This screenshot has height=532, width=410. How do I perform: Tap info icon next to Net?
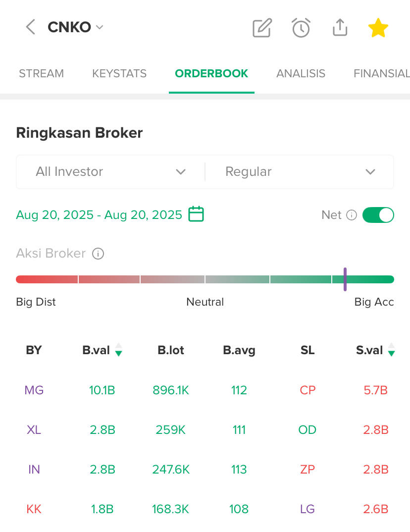[x=352, y=215]
